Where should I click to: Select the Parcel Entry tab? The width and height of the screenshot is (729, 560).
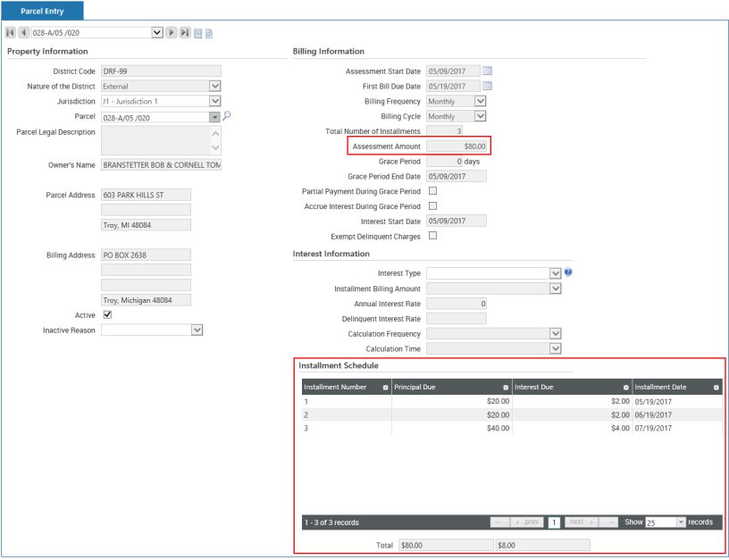coord(44,11)
